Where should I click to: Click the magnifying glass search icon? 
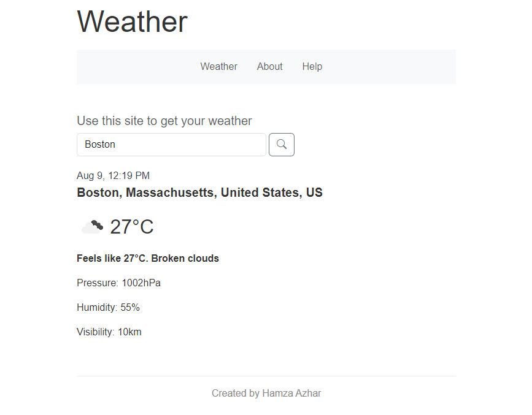[x=281, y=145]
